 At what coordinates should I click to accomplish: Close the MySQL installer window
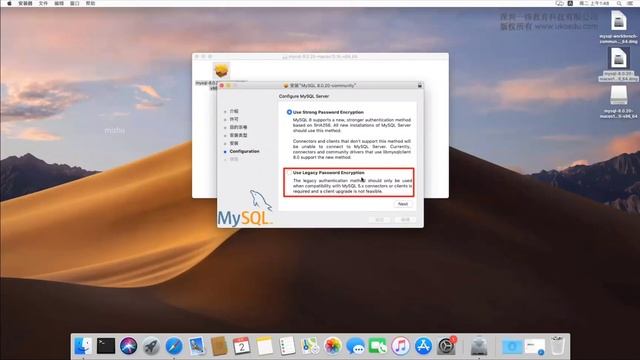(222, 86)
